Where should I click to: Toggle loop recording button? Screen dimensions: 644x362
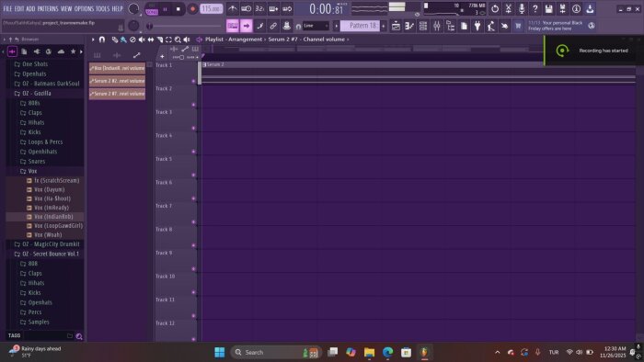tap(287, 8)
